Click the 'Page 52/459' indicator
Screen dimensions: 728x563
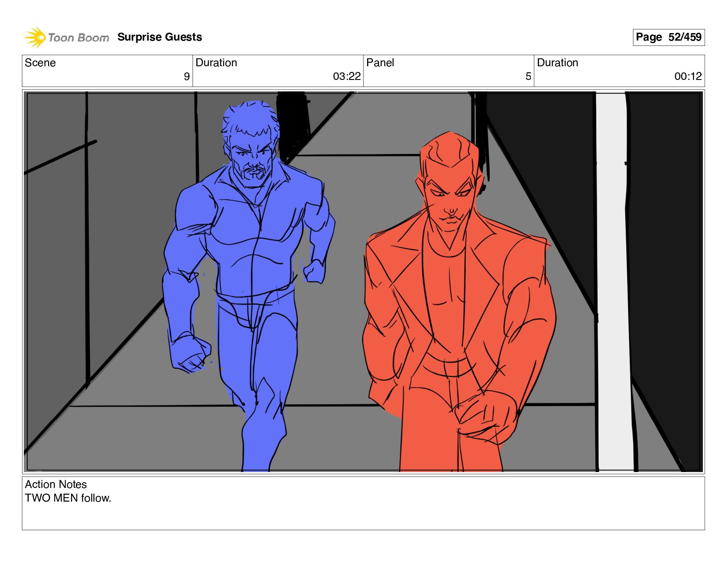[668, 37]
